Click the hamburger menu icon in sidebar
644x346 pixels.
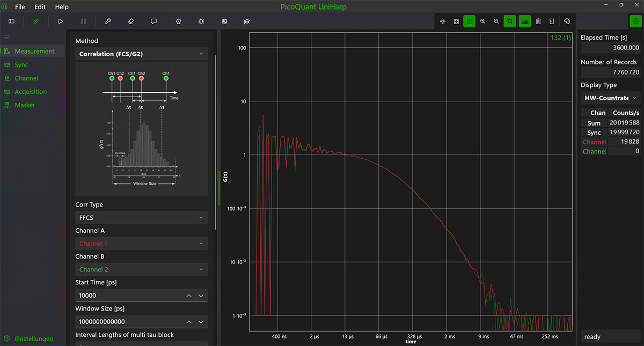point(7,38)
